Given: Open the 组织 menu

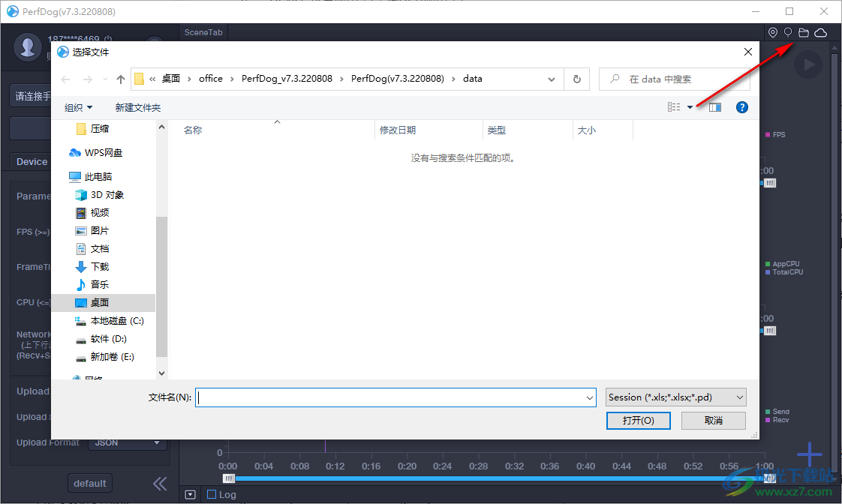Looking at the screenshot, I should (78, 108).
